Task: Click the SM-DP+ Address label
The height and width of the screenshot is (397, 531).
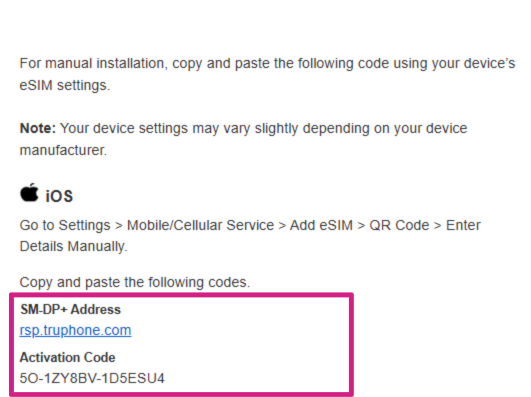Action: tap(70, 309)
